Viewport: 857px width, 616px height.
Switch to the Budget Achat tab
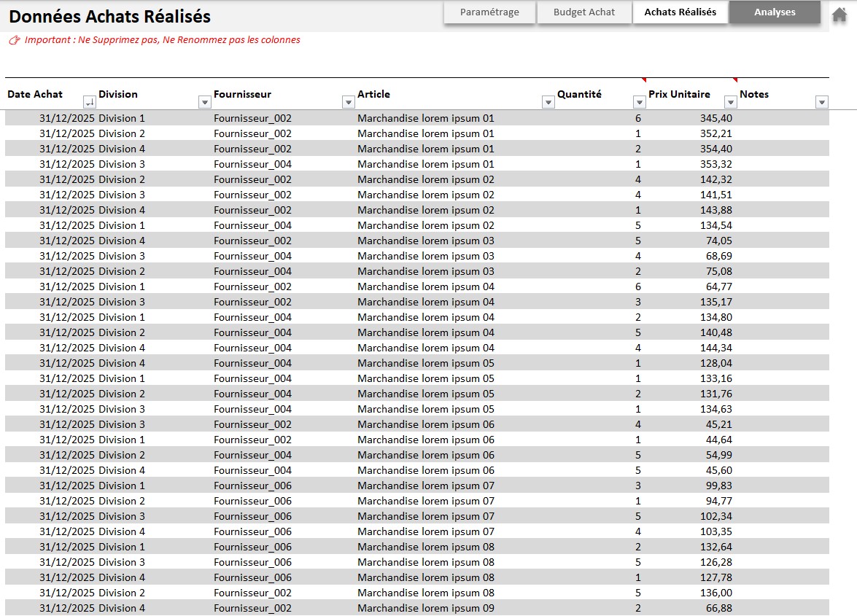[583, 12]
